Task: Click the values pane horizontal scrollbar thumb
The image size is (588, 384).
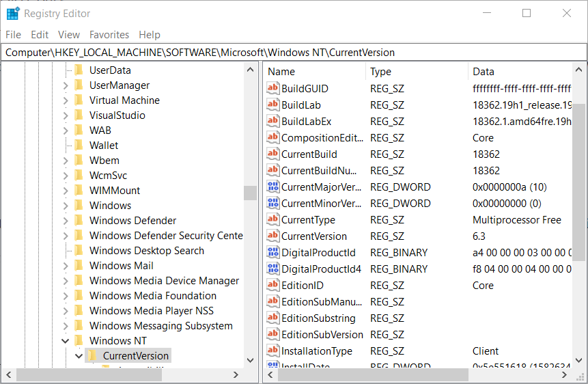Action: 374,374
